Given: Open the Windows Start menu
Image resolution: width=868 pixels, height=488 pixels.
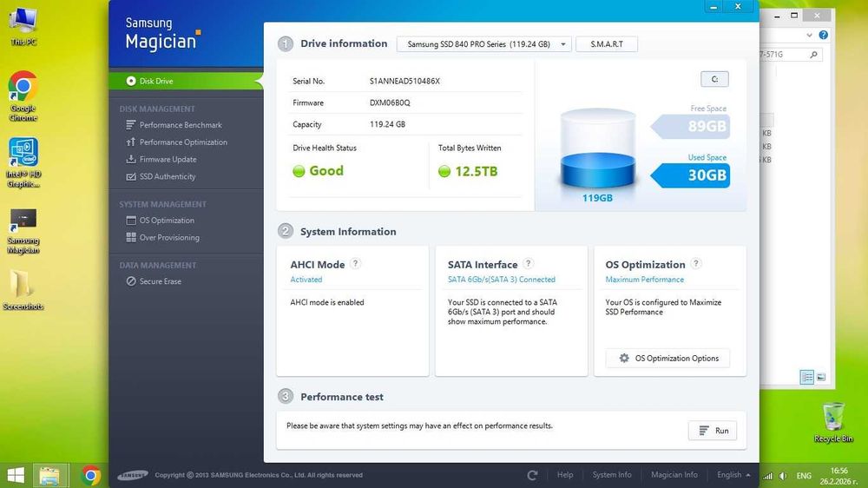Looking at the screenshot, I should coord(16,475).
